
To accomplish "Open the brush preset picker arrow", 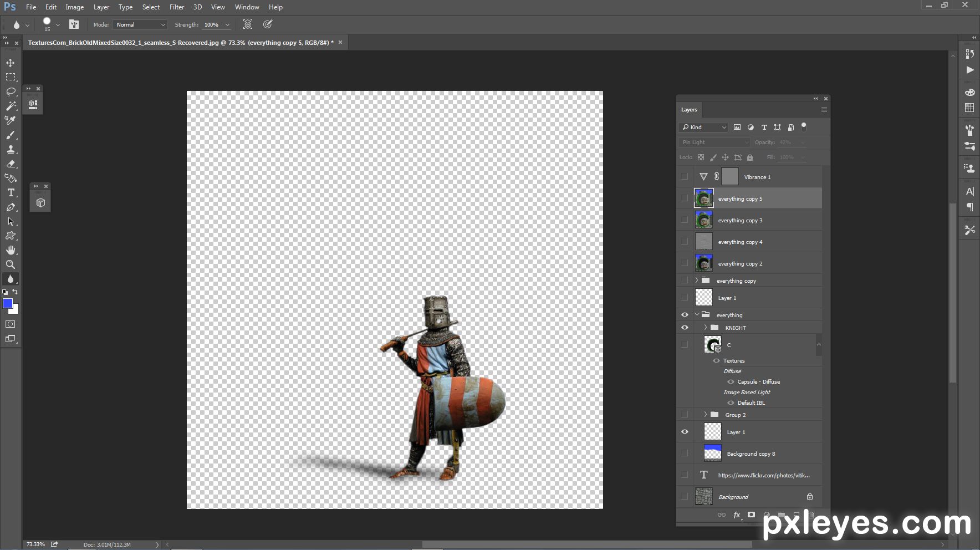I will pos(58,25).
